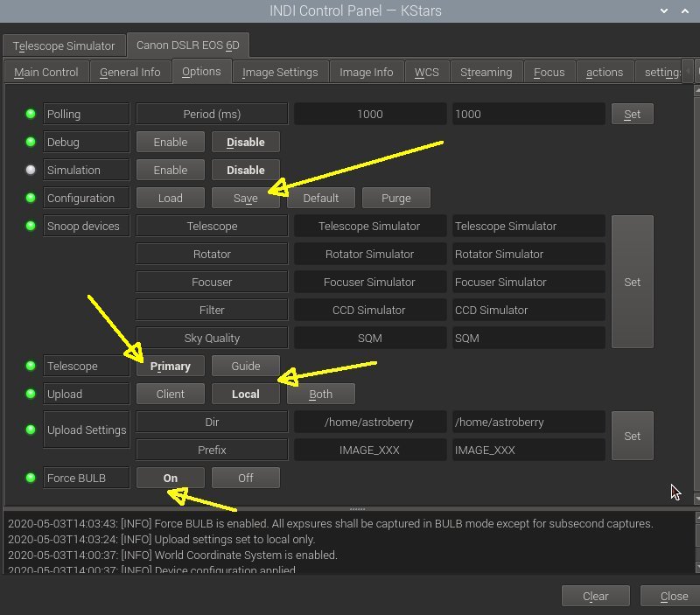Open the Main Control tab

point(46,72)
